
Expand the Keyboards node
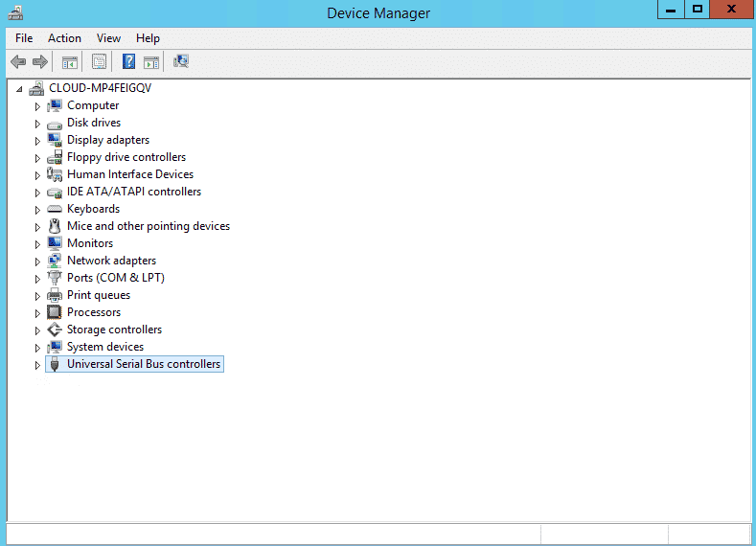[37, 210]
